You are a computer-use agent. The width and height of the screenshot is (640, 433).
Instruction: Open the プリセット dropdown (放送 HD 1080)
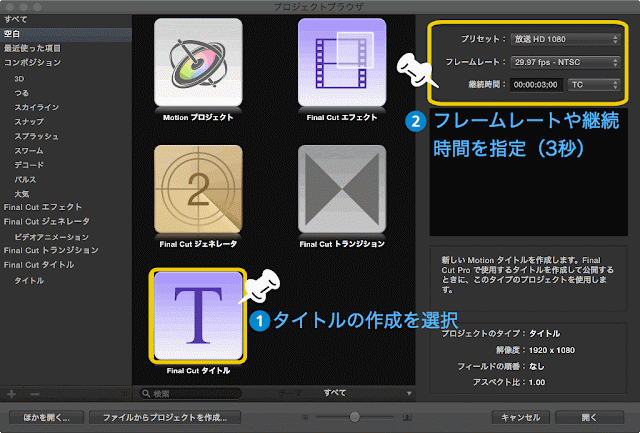tap(565, 39)
